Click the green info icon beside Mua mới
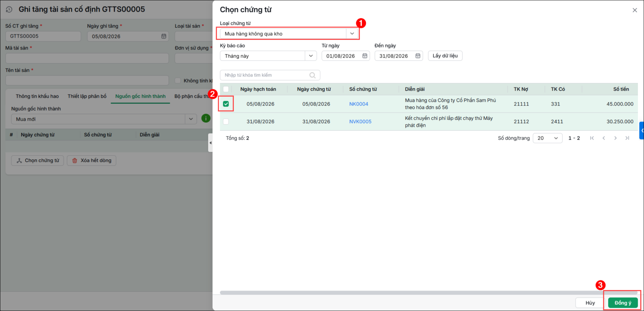The image size is (644, 311). (206, 118)
